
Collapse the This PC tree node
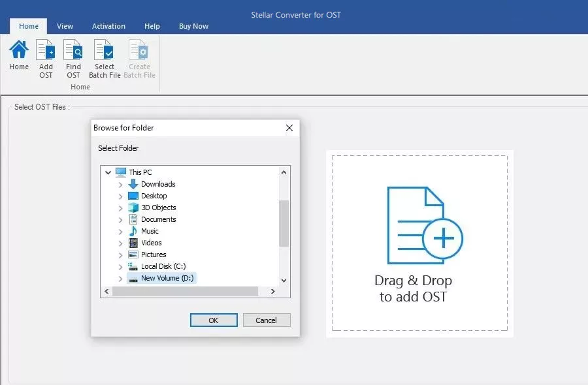coord(108,173)
